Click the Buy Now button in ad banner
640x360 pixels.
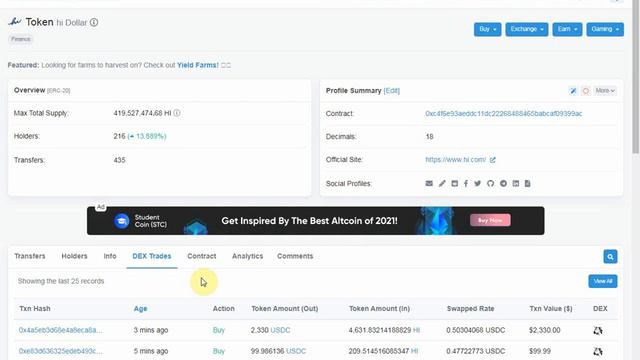coord(490,220)
